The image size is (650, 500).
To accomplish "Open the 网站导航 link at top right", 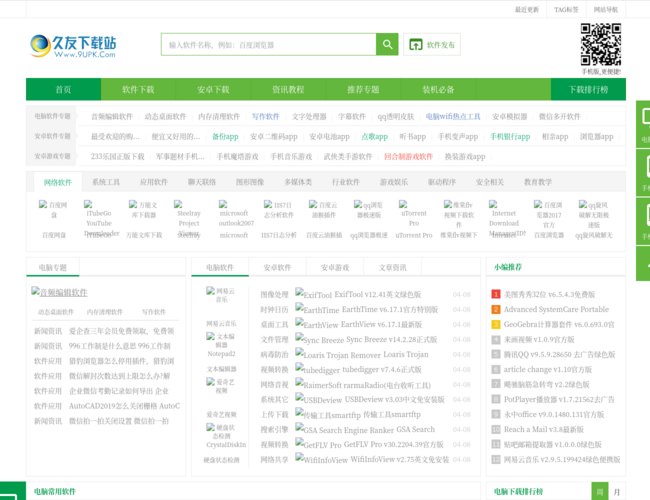I will point(606,9).
